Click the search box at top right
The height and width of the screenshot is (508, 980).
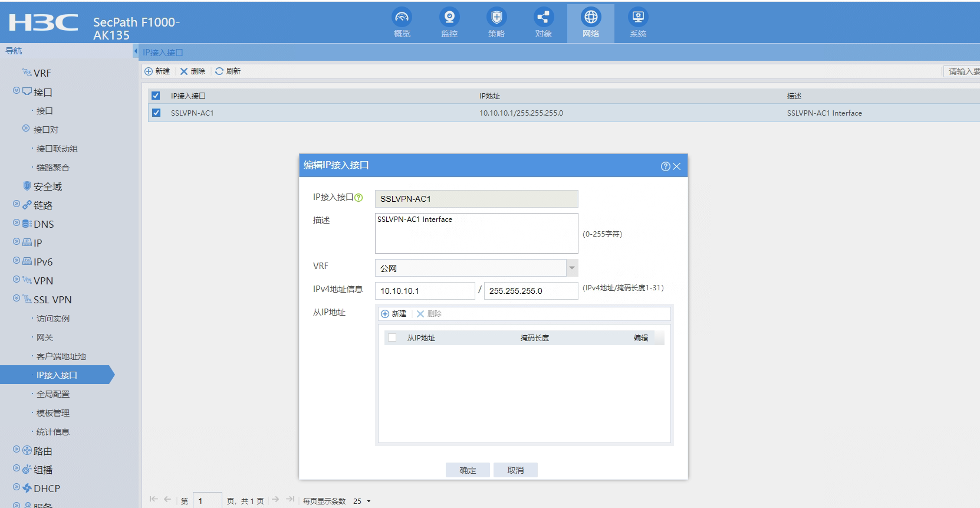pos(962,71)
